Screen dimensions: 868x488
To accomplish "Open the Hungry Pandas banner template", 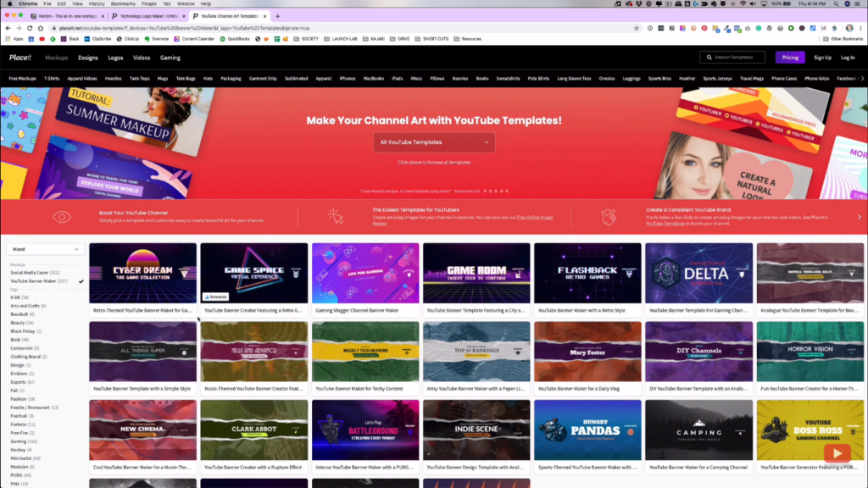I will 588,430.
